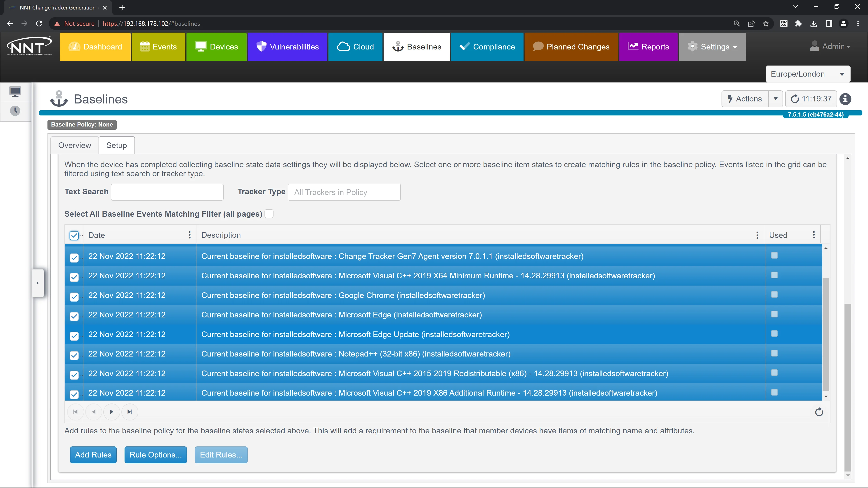Uncheck the Visual C++ 2019 X64 Minimum row
Viewport: 868px width, 488px height.
coord(74,277)
